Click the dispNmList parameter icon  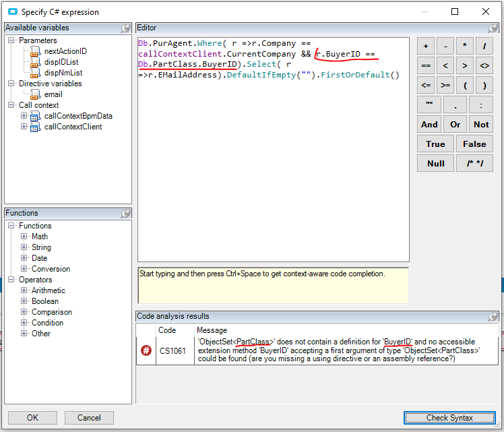35,73
